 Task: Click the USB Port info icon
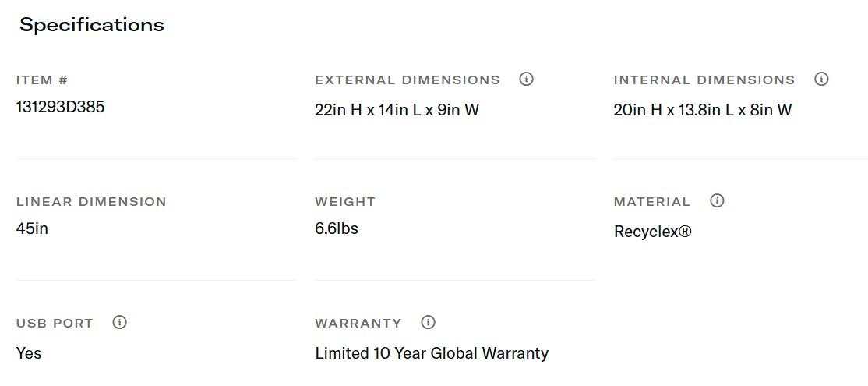coord(119,323)
